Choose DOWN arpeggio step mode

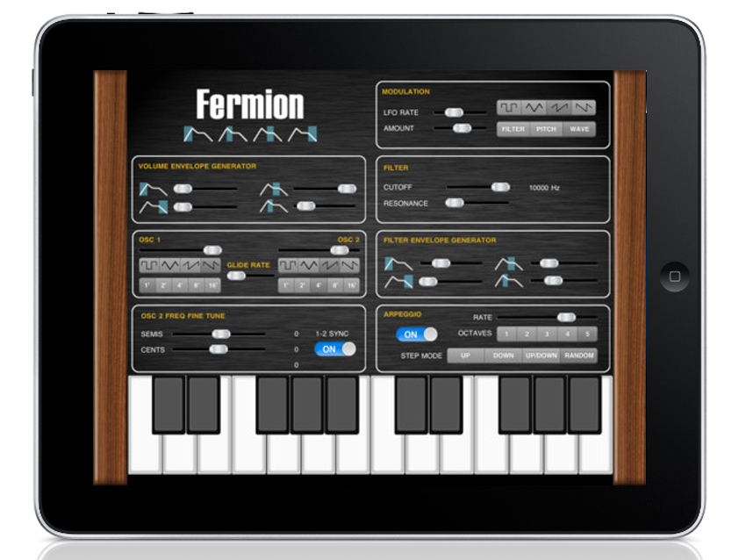click(503, 355)
